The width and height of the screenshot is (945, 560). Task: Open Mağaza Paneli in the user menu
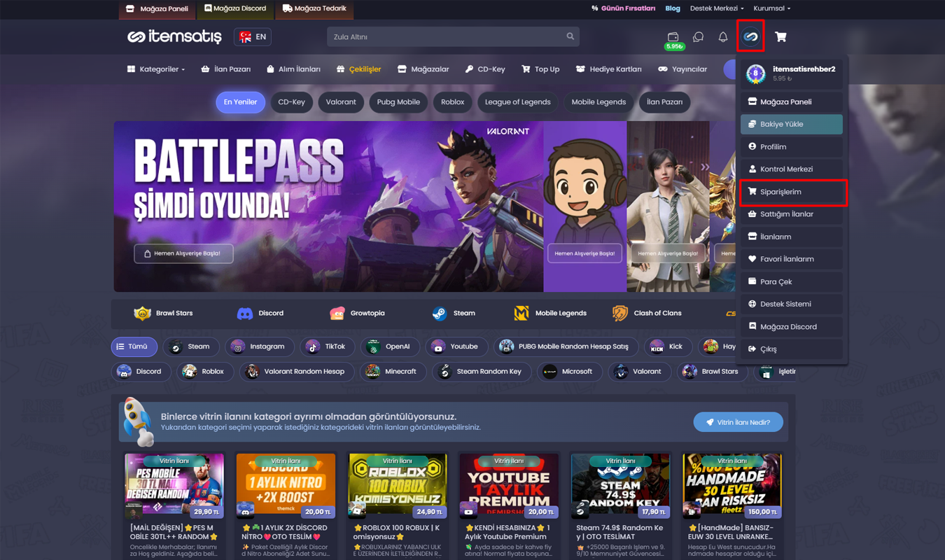(x=791, y=101)
